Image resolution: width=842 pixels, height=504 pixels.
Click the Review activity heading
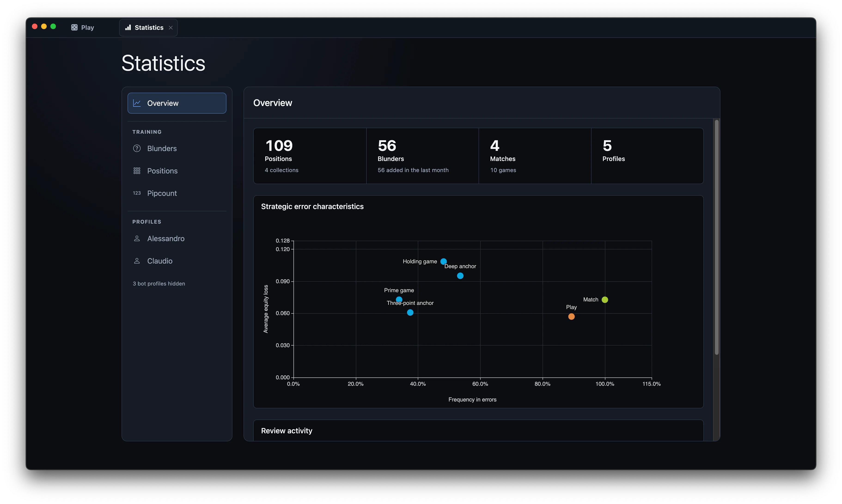click(287, 431)
